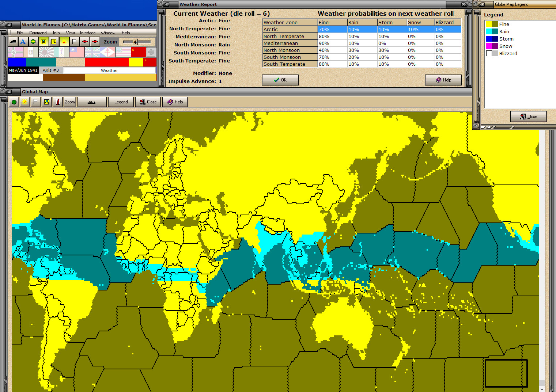The width and height of the screenshot is (556, 392).
Task: Click the white flag icon in main toolbar
Action: (74, 42)
